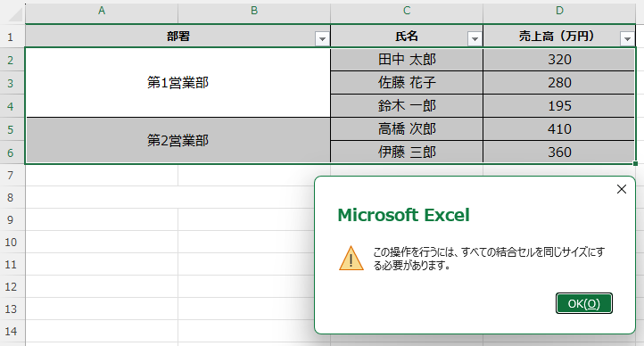The image size is (644, 346).
Task: Click the warning triangle icon in the dialog
Action: 351,259
